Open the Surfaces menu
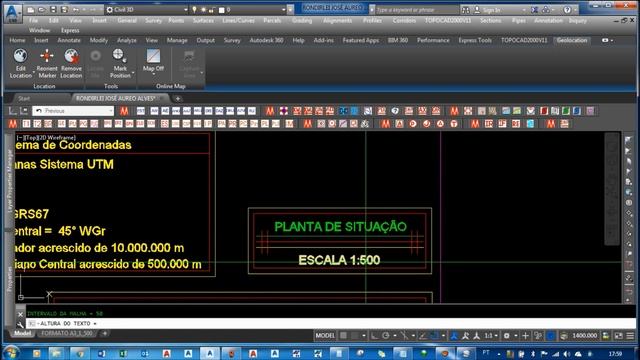The height and width of the screenshot is (360, 640). (x=203, y=20)
